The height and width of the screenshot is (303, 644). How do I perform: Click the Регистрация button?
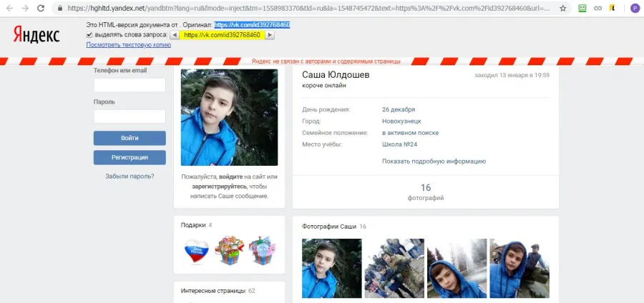point(130,157)
